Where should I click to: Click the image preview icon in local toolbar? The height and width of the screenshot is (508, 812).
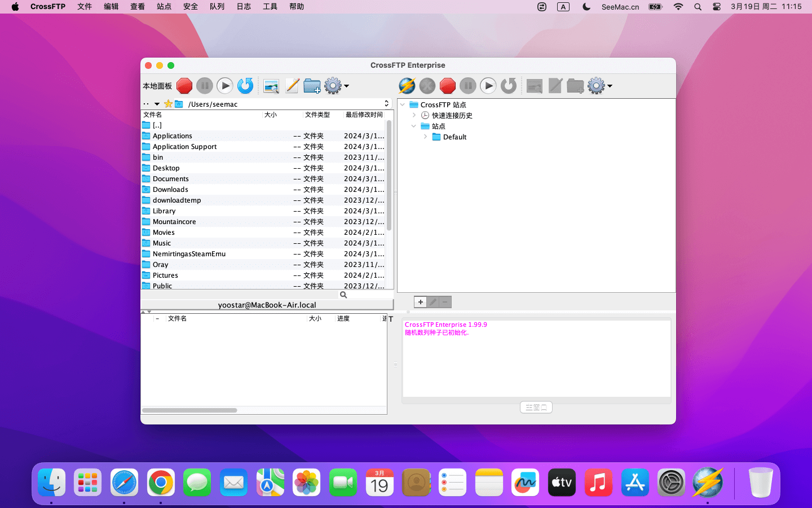pyautogui.click(x=271, y=86)
